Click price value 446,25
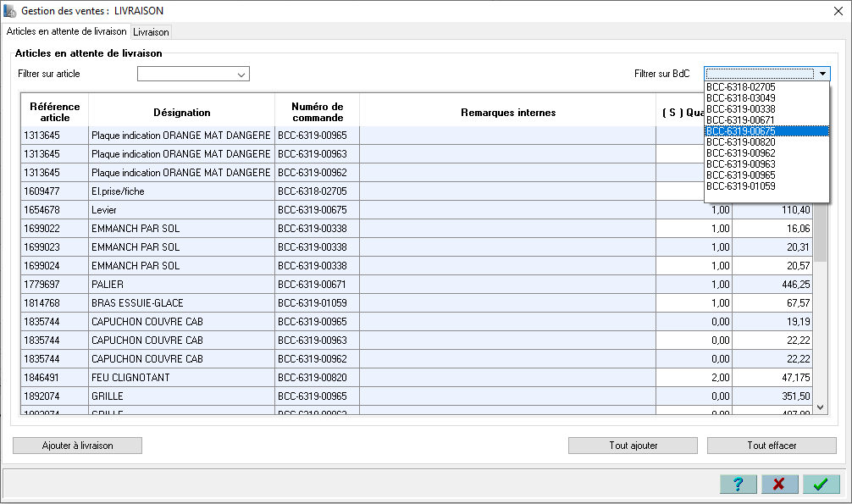The height and width of the screenshot is (504, 852). [x=772, y=285]
